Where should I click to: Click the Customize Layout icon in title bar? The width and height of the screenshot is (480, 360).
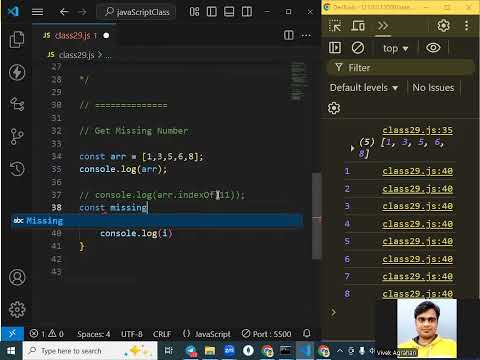[x=194, y=12]
